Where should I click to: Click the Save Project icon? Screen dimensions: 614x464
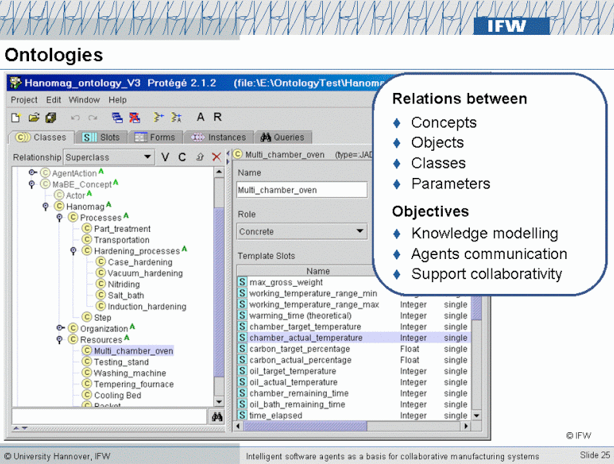point(50,118)
